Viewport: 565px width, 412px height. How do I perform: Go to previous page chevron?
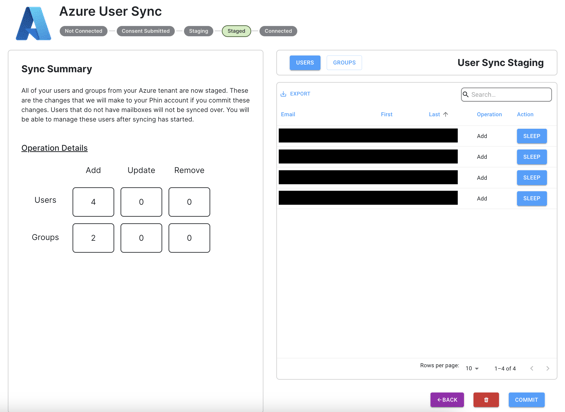532,368
